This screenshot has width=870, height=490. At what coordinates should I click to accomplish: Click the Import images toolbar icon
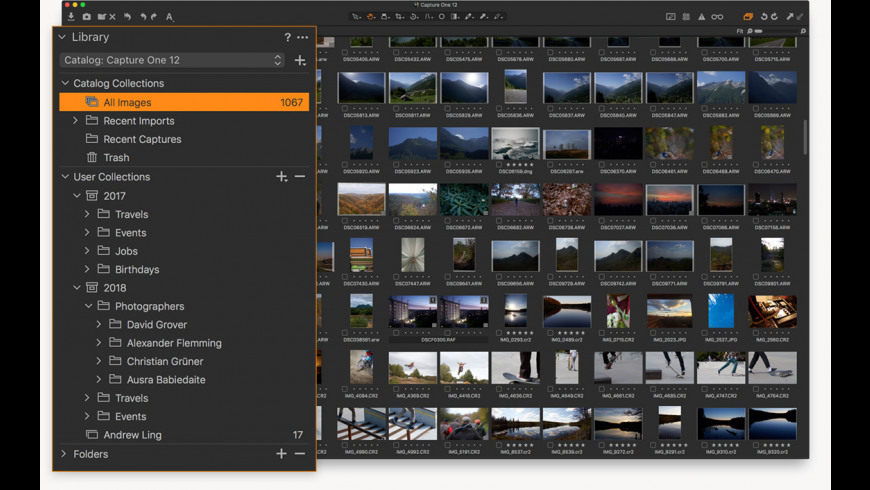71,17
